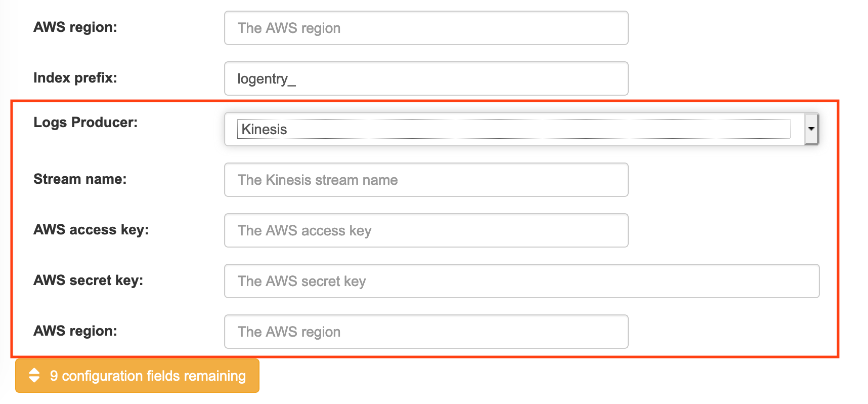Select the AWS secret key text box
The height and width of the screenshot is (404, 868).
pos(522,281)
